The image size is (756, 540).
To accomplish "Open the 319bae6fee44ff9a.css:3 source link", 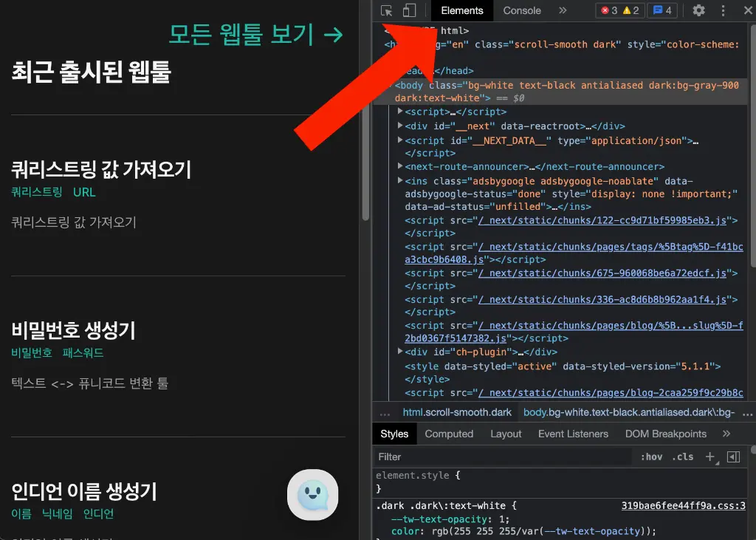I will point(683,506).
